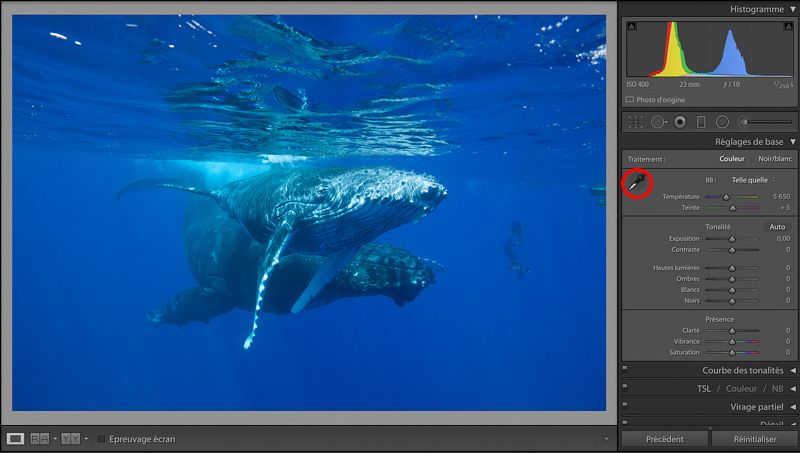Toggle the TSL panel on/off switch
This screenshot has height=453, width=800.
coord(625,387)
